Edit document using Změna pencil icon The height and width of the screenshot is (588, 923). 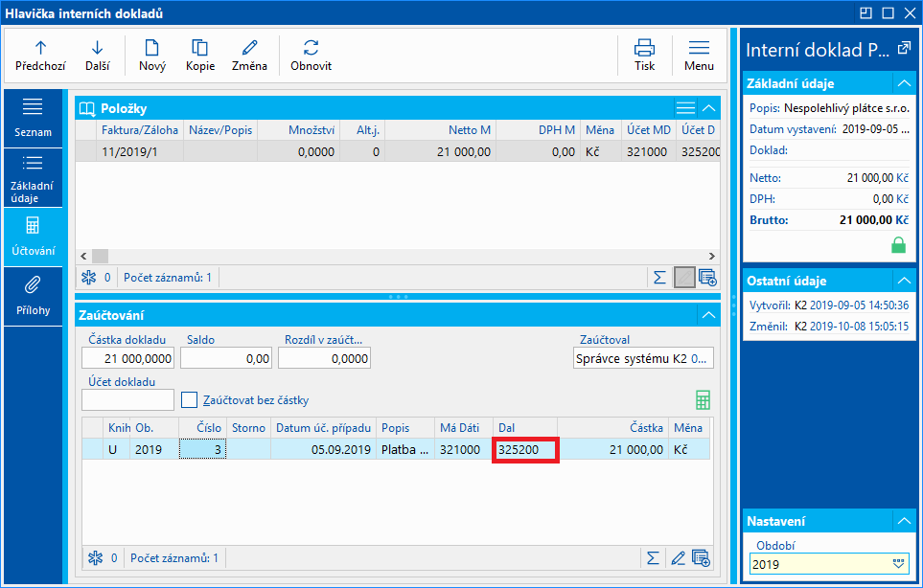click(x=249, y=56)
